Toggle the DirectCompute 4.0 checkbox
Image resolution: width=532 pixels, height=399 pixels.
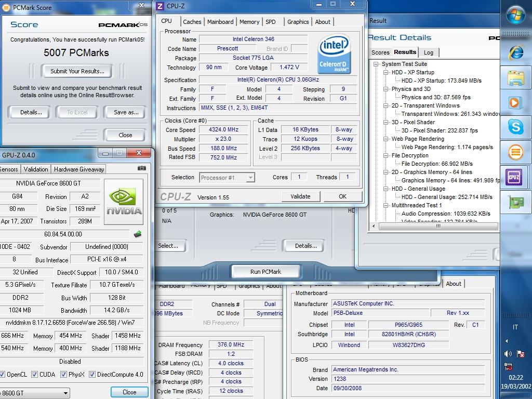click(x=92, y=374)
